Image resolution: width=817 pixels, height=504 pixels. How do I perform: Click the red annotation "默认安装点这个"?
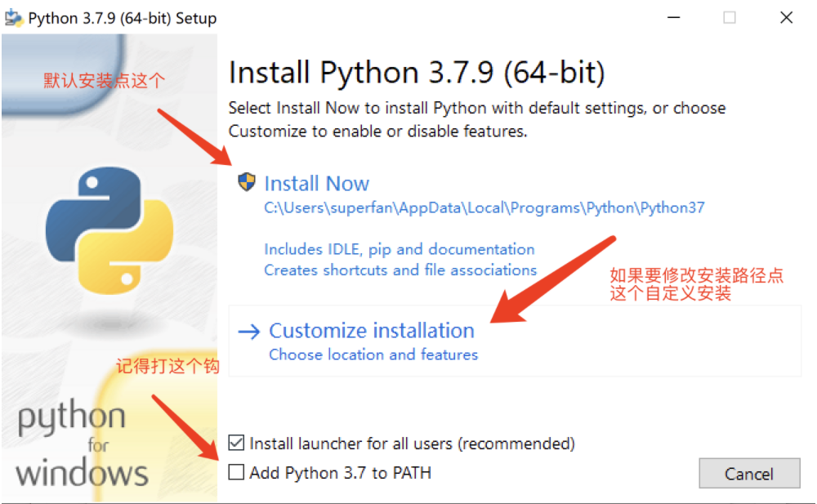tap(104, 81)
